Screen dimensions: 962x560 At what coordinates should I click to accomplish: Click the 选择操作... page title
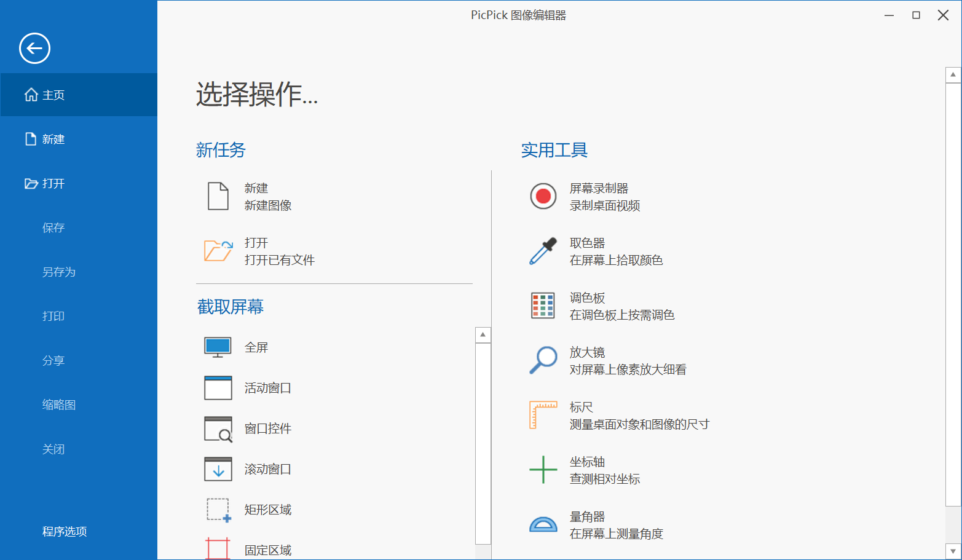click(x=257, y=95)
